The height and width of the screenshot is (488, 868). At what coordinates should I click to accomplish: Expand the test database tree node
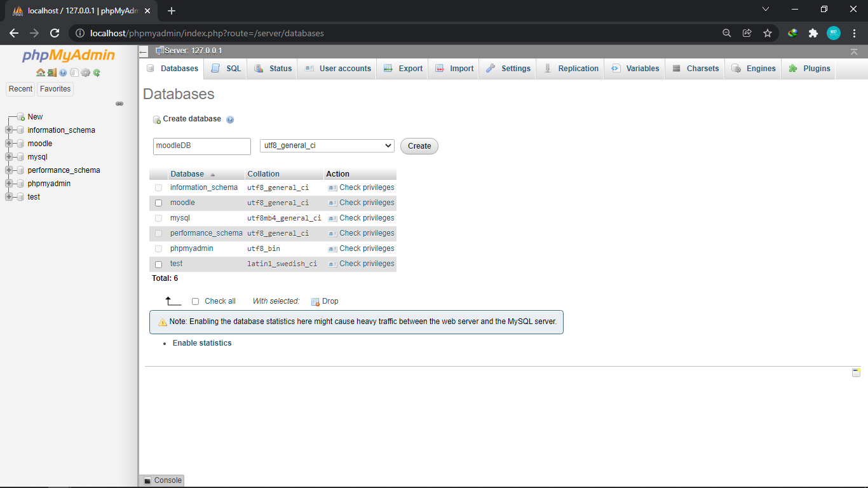click(x=9, y=197)
